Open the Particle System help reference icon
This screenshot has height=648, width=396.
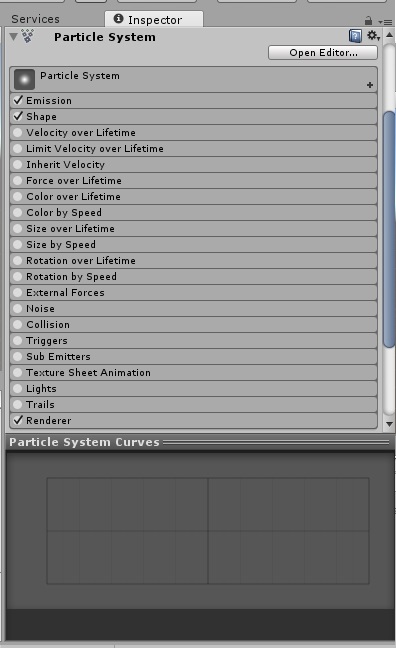(x=355, y=36)
